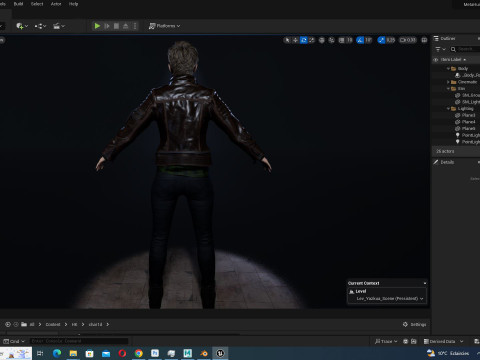The width and height of the screenshot is (480, 360).
Task: Open play mode options three-dot menu
Action: 135,26
